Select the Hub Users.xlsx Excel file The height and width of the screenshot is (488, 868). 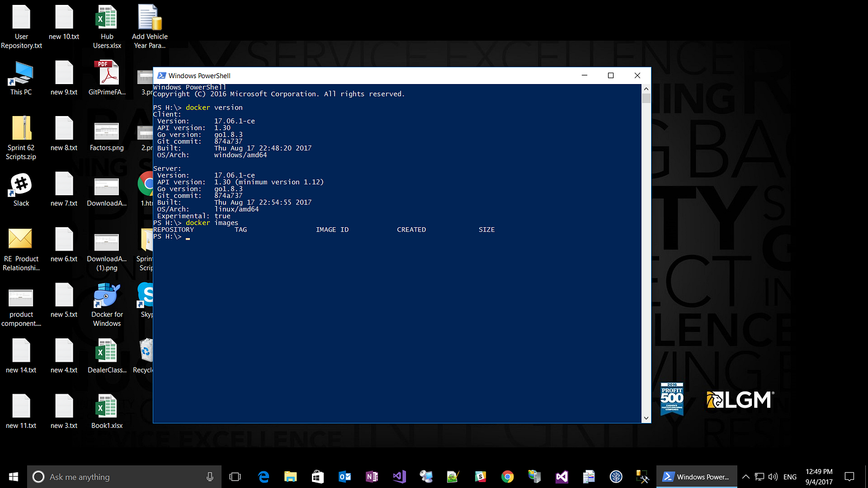coord(107,27)
